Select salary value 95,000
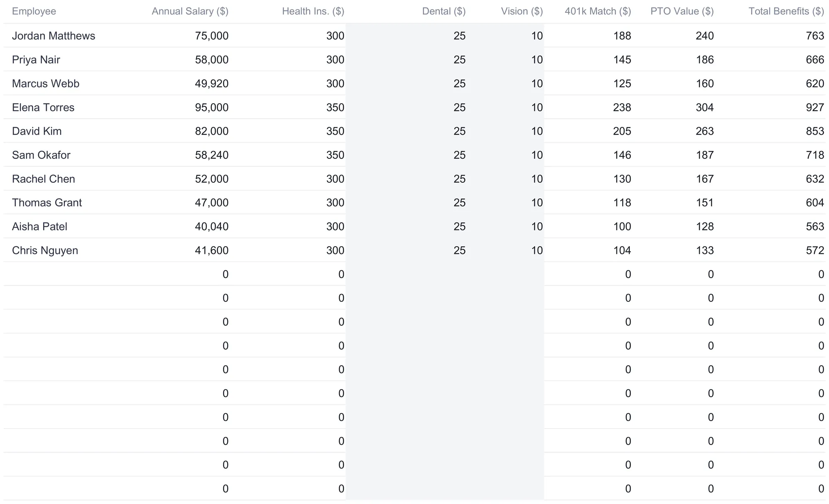Screen dimensions: 829x504 point(212,107)
